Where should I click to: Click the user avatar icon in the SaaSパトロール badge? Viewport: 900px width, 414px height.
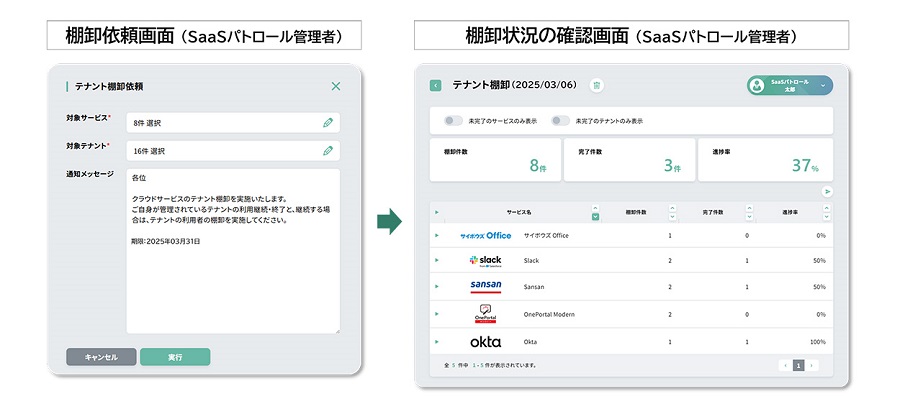(x=757, y=86)
